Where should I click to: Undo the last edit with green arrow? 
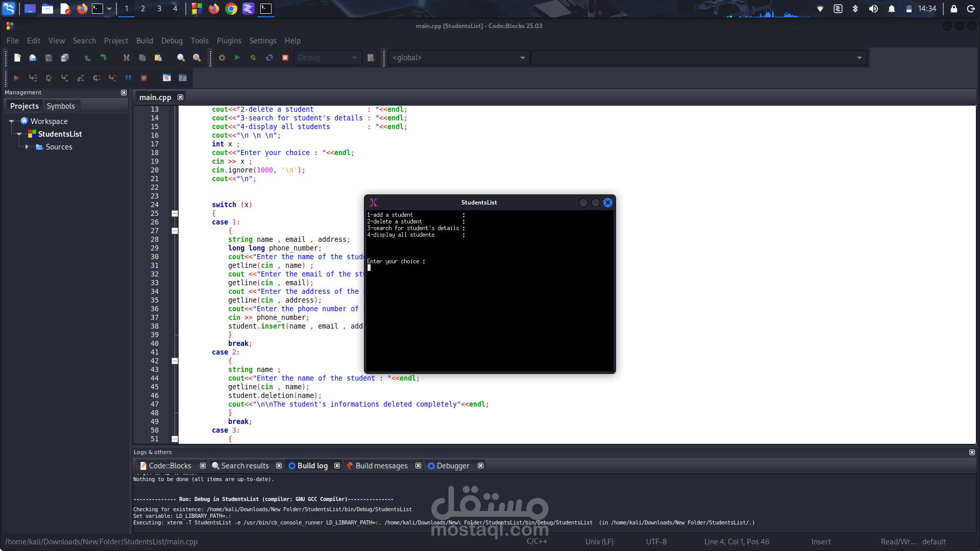(x=87, y=58)
